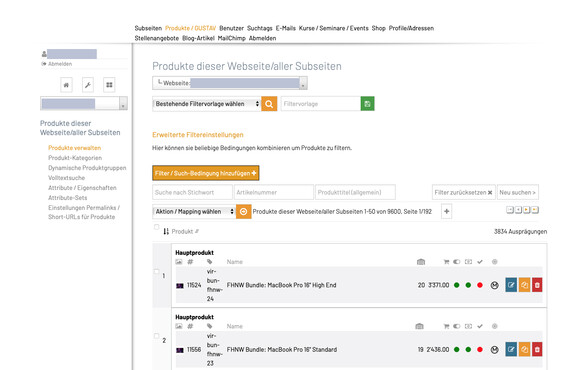Duplicate product 11524 with orange copy icon

[x=524, y=285]
